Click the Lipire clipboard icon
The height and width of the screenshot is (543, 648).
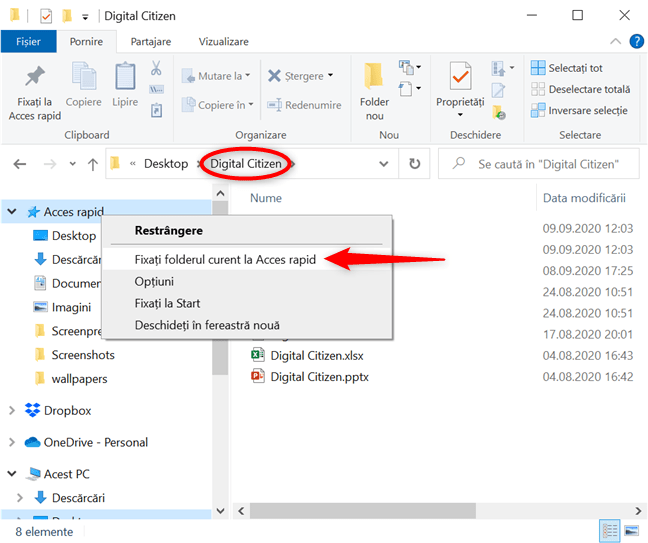[x=125, y=76]
